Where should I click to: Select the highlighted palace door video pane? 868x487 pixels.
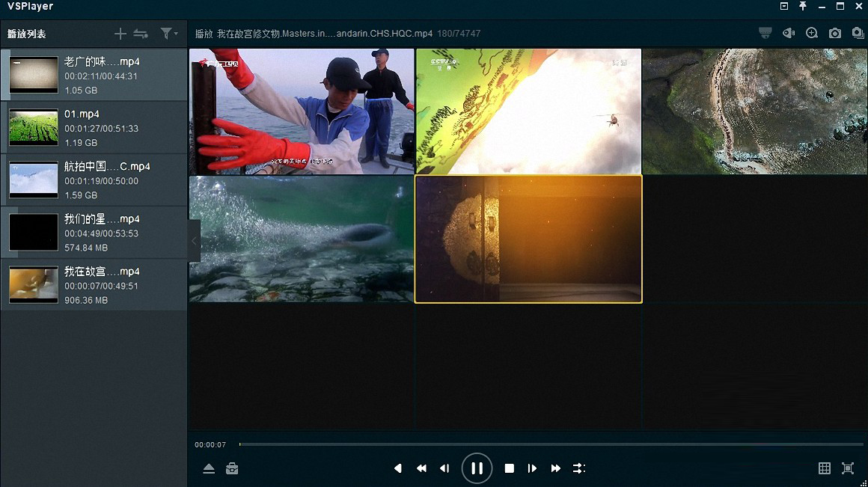(x=529, y=239)
